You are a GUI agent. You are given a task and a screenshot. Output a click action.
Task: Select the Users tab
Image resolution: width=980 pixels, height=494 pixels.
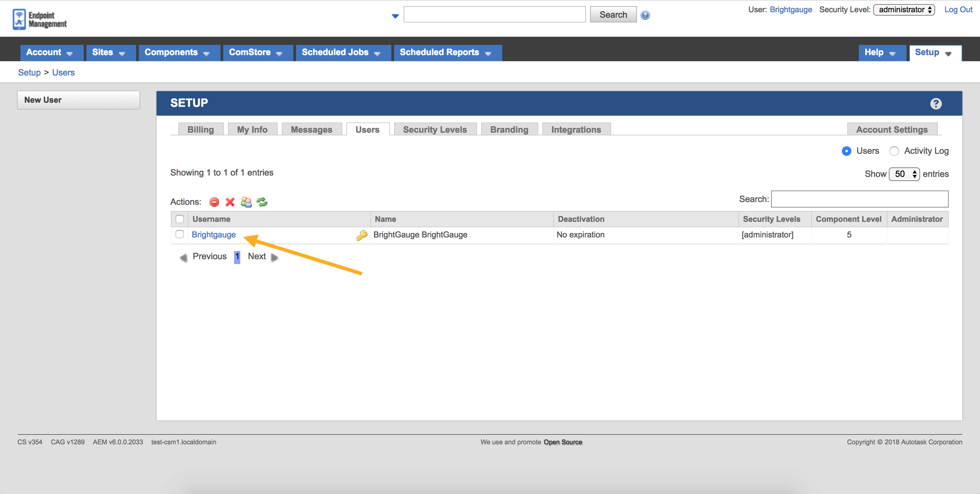[367, 129]
